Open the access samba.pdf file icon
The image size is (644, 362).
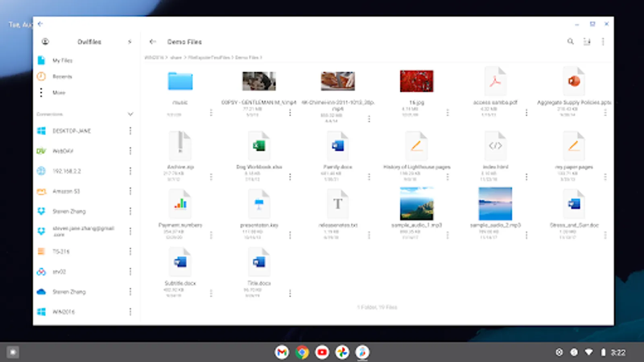point(495,81)
